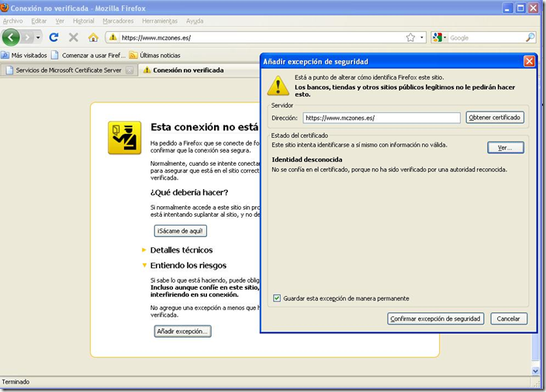The width and height of the screenshot is (546, 392).
Task: Click the Ver... certificate button
Action: 505,147
